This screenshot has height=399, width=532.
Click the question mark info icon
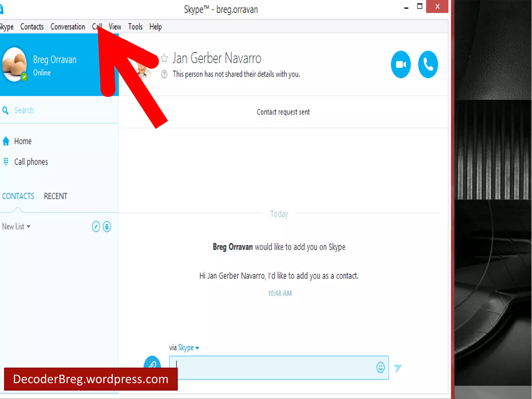click(x=164, y=74)
